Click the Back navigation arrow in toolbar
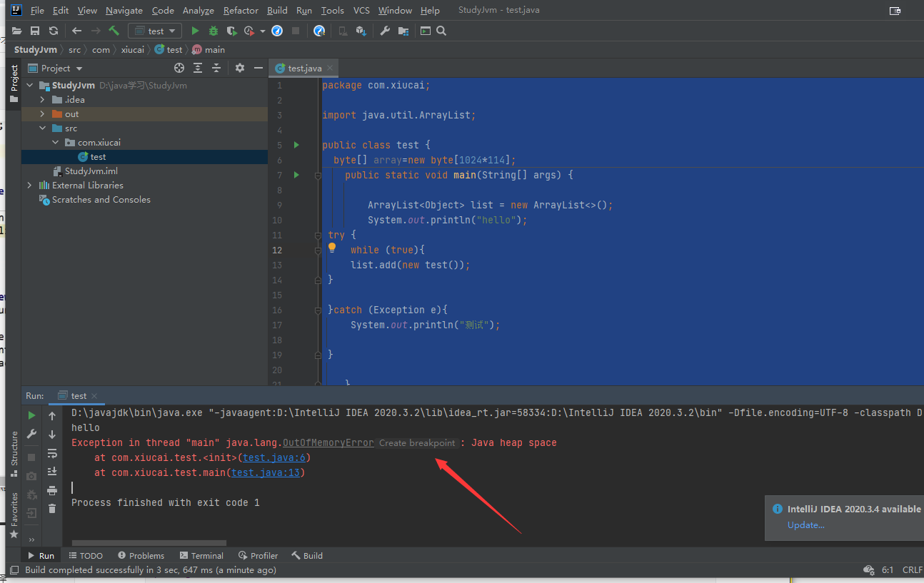The width and height of the screenshot is (924, 583). click(77, 31)
